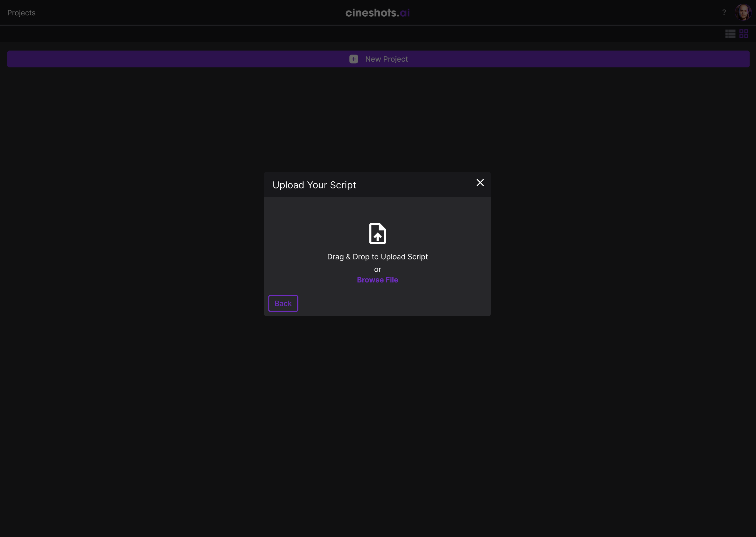This screenshot has height=537, width=756.
Task: Click the cineshots.ai logo
Action: point(377,12)
